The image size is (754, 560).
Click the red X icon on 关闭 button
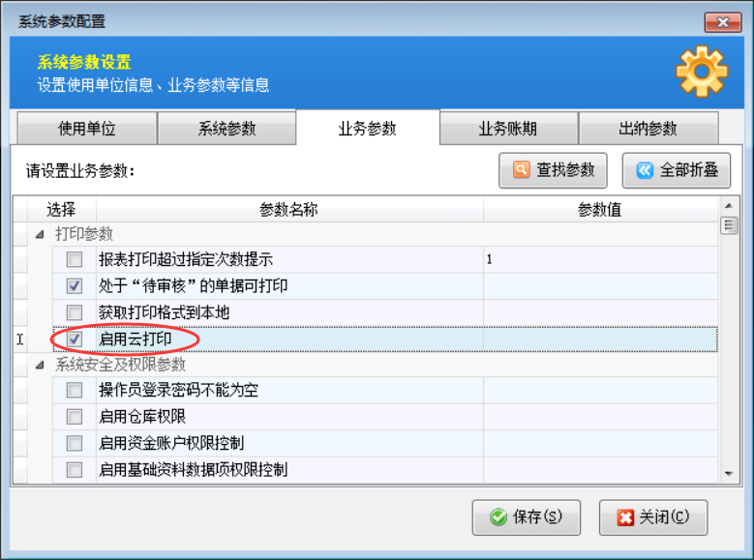[625, 517]
